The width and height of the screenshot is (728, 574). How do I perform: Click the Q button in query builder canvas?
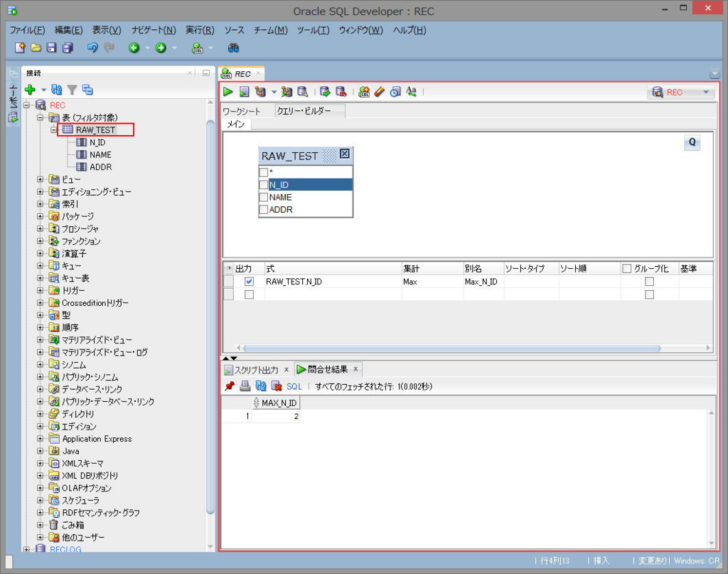[x=692, y=142]
